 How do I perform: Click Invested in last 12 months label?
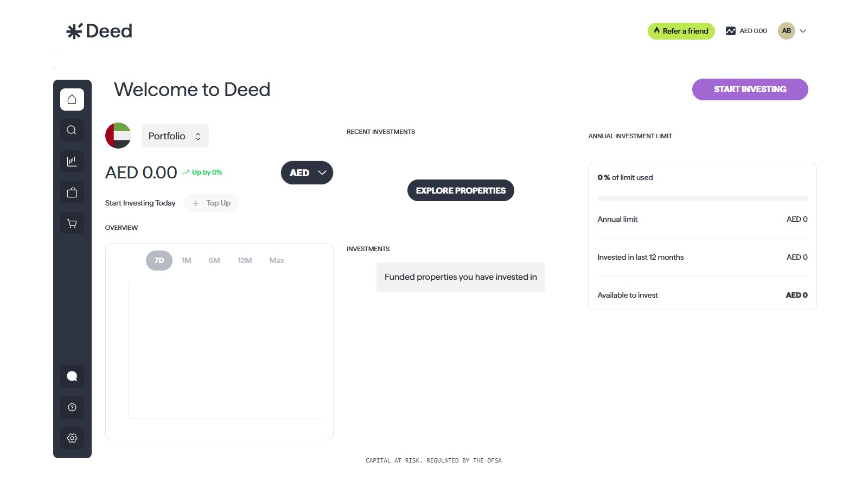pos(640,258)
